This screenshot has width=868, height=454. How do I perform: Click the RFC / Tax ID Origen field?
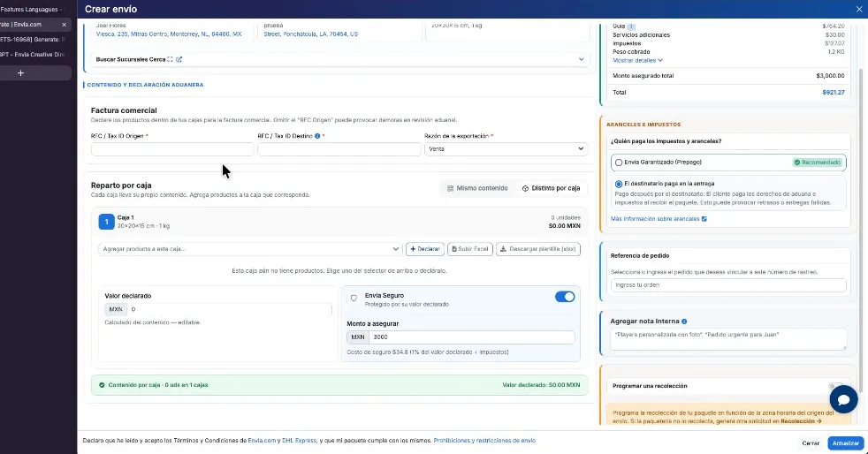(172, 148)
